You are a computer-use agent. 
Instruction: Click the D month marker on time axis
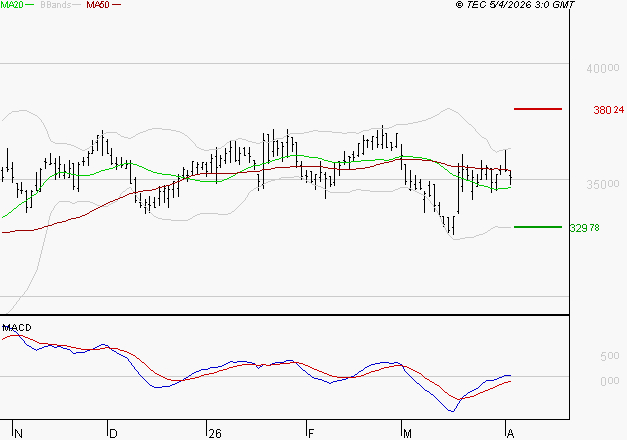pos(113,433)
